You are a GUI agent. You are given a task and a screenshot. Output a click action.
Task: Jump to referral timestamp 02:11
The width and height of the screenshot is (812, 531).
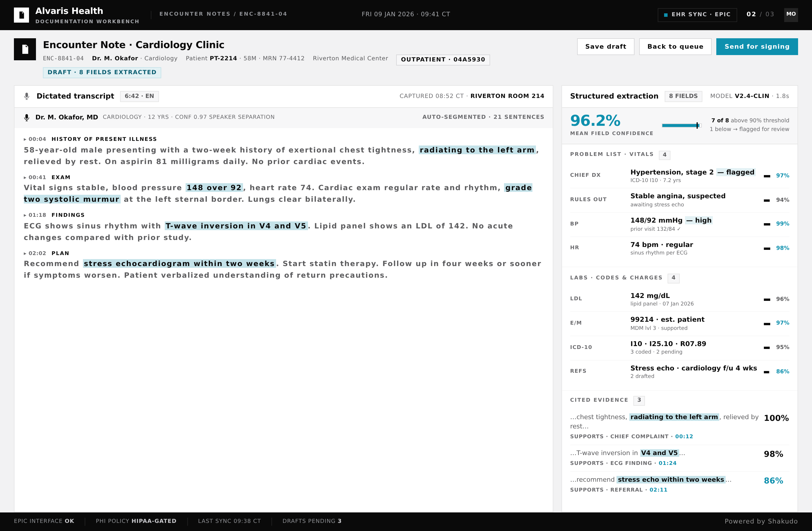tap(658, 490)
